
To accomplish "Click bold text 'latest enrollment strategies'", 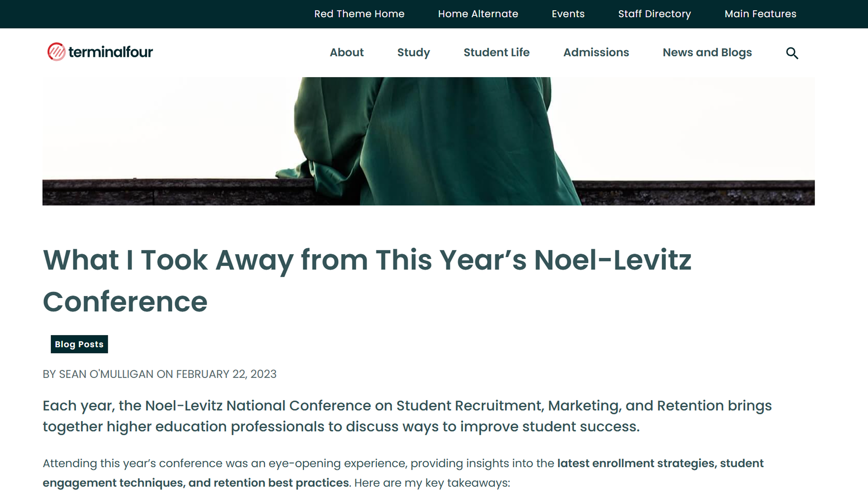I will point(635,463).
